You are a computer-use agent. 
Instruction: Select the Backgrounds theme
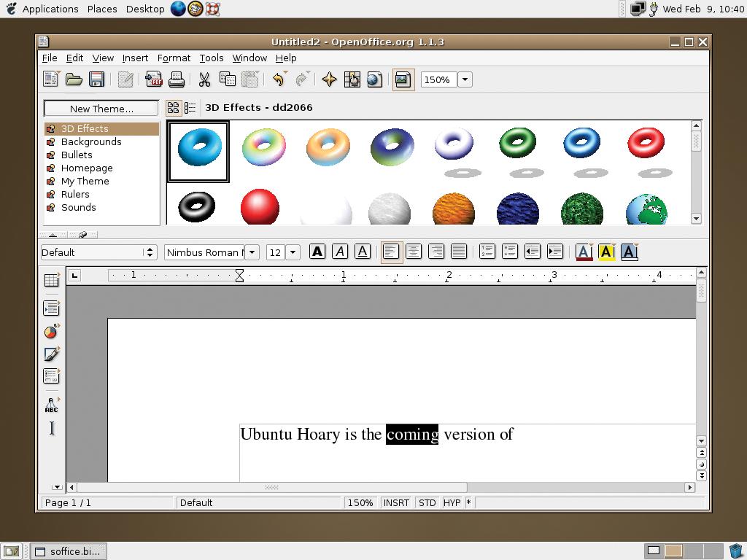[x=101, y=142]
